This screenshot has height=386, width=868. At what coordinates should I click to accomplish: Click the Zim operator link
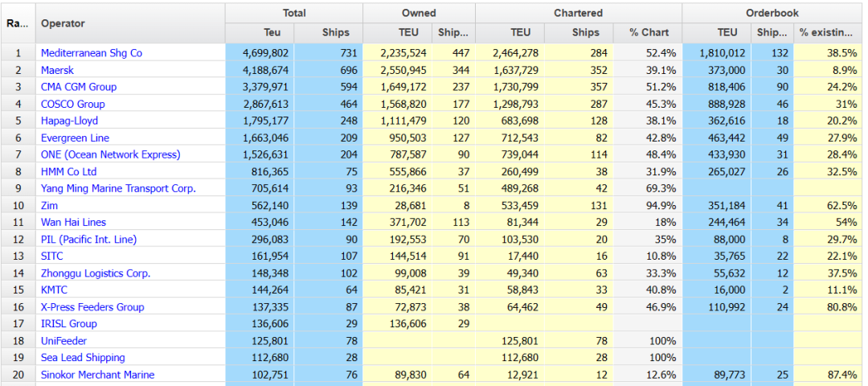click(49, 205)
